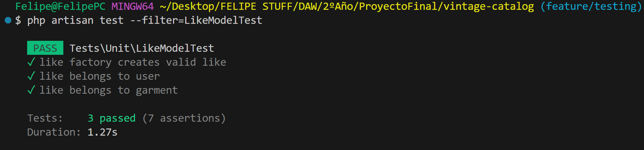Screen dimensions: 644x150
Task: Click the 'Tests:' summary label
Action: tap(45, 118)
